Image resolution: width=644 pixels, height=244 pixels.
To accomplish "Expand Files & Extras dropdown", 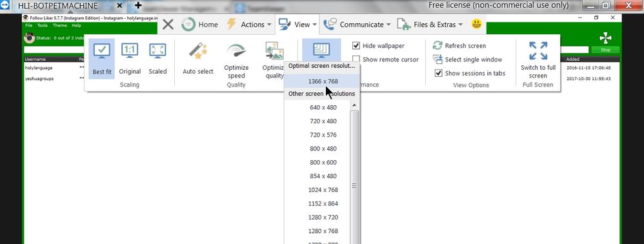I will [x=430, y=25].
